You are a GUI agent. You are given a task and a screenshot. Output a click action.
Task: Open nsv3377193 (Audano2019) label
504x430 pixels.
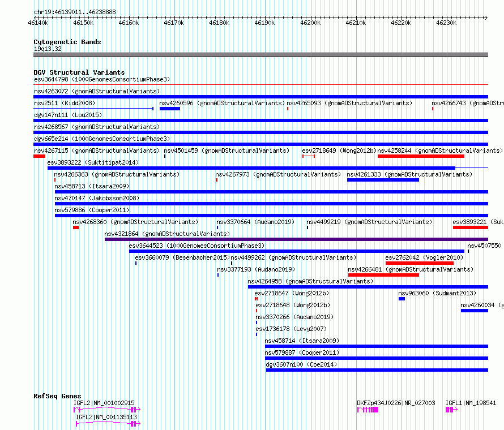click(256, 269)
